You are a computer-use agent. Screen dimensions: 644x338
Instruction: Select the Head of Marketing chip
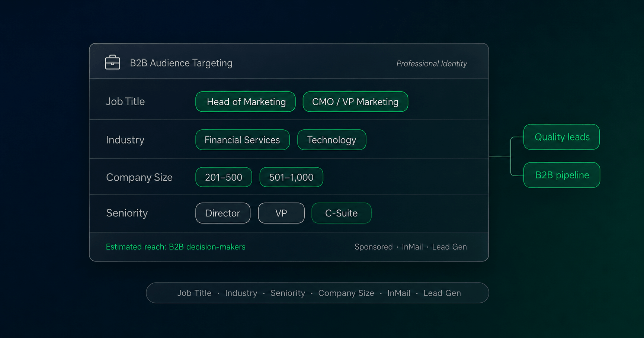(246, 102)
